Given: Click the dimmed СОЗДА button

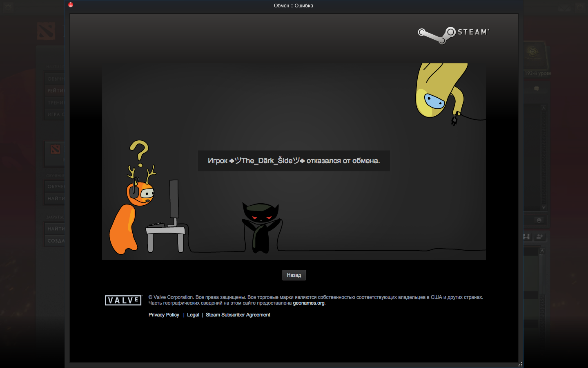Looking at the screenshot, I should pos(55,241).
